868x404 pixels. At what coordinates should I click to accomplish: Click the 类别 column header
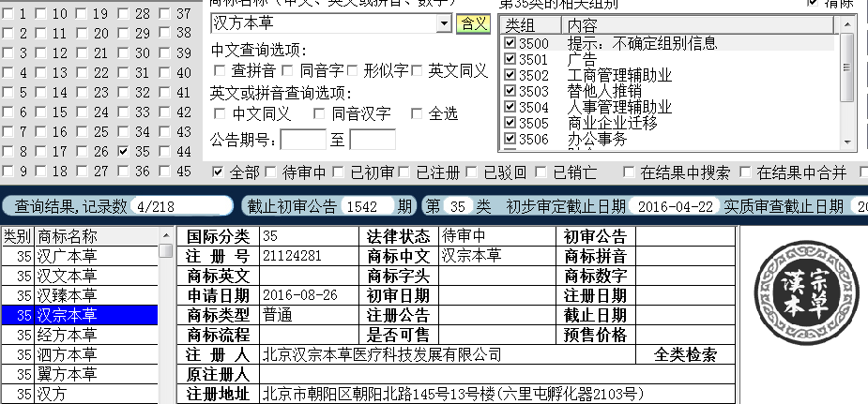click(x=18, y=236)
